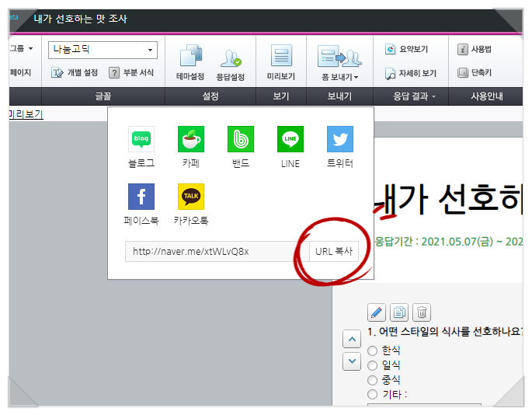The image size is (532, 415).
Task: Open 테마설정 theme settings
Action: coord(190,62)
